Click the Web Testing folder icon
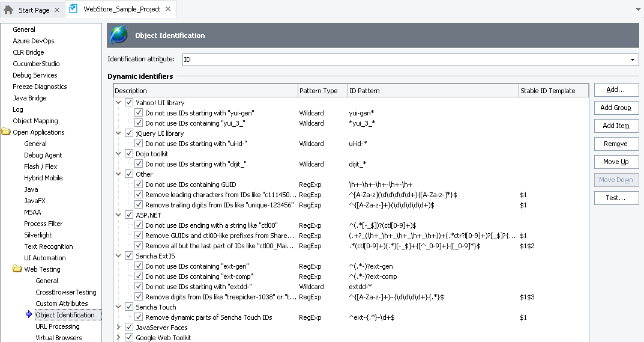Image resolution: width=644 pixels, height=342 pixels. [17, 269]
